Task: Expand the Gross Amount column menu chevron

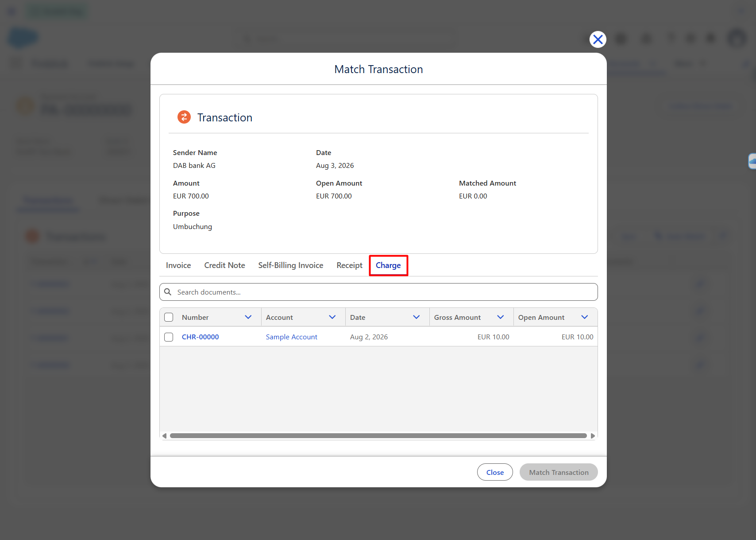Action: point(501,317)
